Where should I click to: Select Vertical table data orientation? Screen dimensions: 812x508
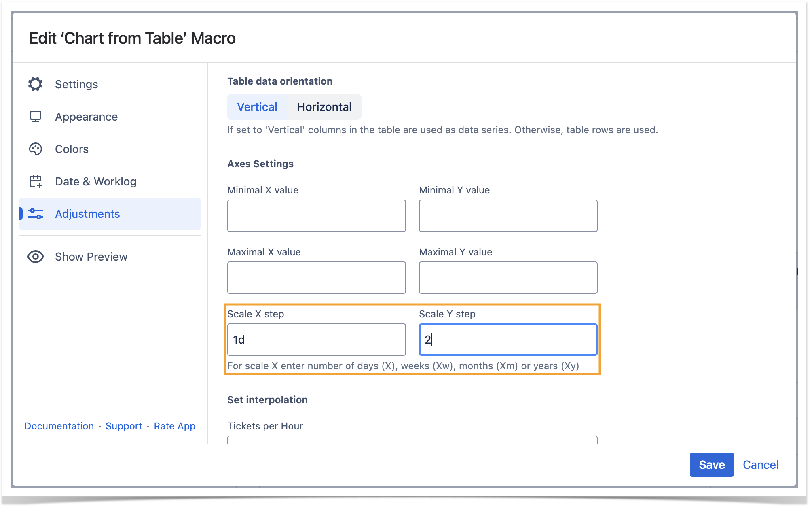tap(257, 107)
